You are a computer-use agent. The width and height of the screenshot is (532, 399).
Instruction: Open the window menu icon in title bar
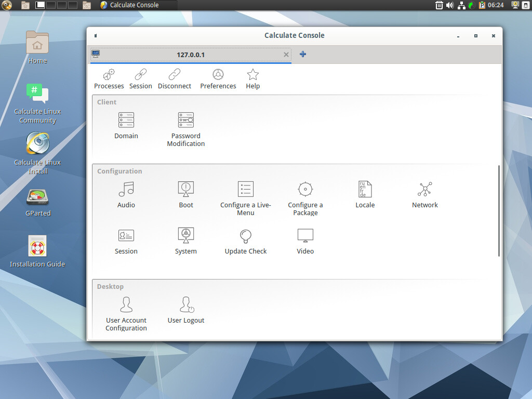pyautogui.click(x=96, y=36)
